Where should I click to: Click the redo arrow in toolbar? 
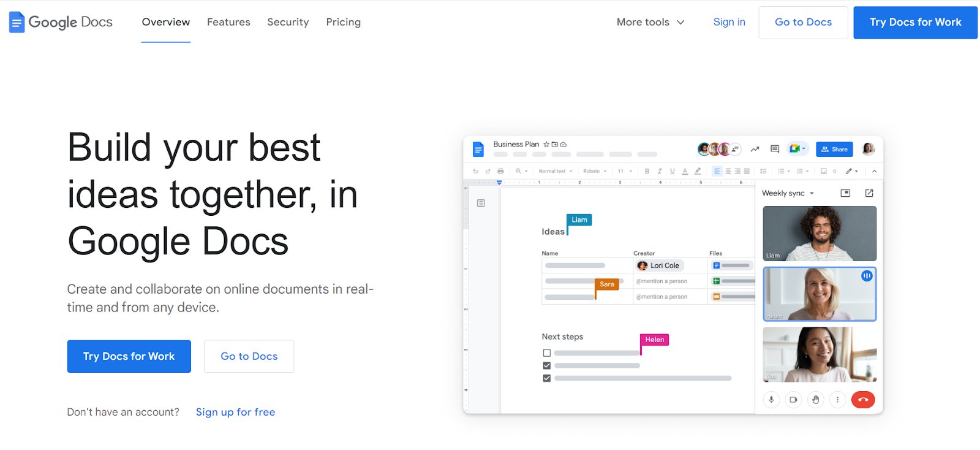[x=488, y=171]
